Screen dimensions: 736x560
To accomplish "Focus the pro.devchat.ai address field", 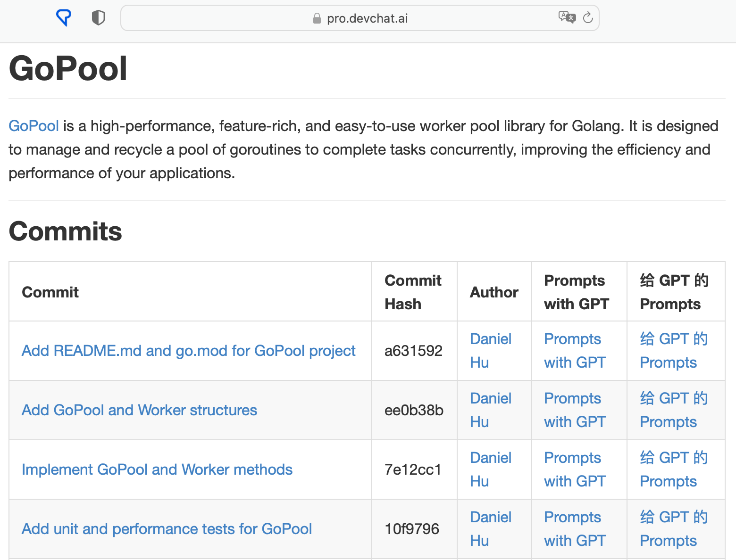I will point(360,18).
